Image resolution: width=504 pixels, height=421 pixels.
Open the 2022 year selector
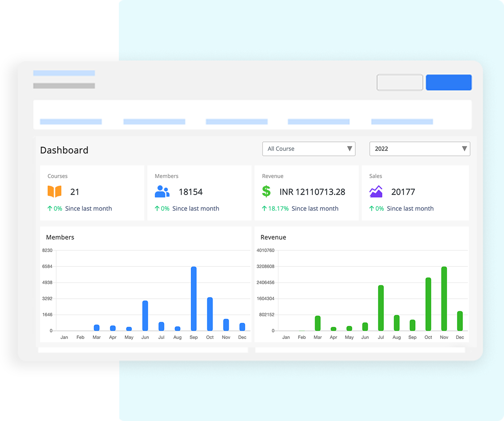tap(419, 149)
